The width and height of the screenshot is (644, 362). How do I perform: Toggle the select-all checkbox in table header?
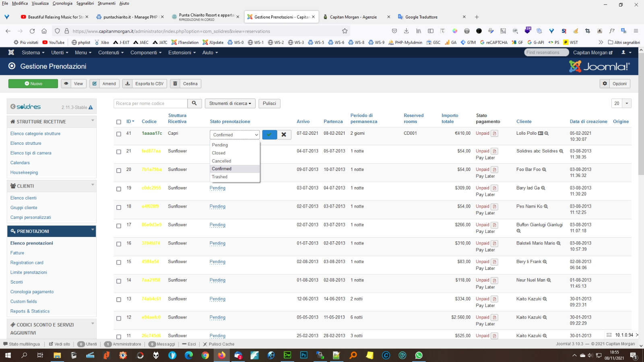pyautogui.click(x=119, y=122)
